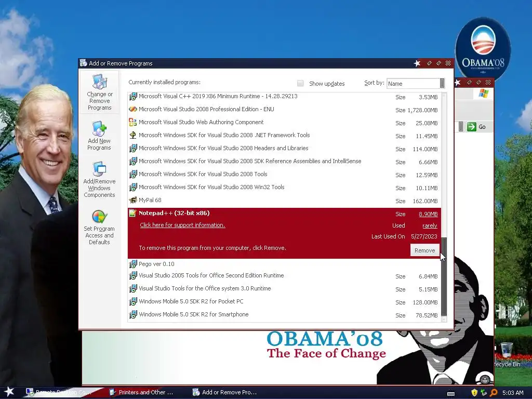Image resolution: width=532 pixels, height=399 pixels.
Task: Click the 1,728.00MB size value
Action: pos(422,110)
